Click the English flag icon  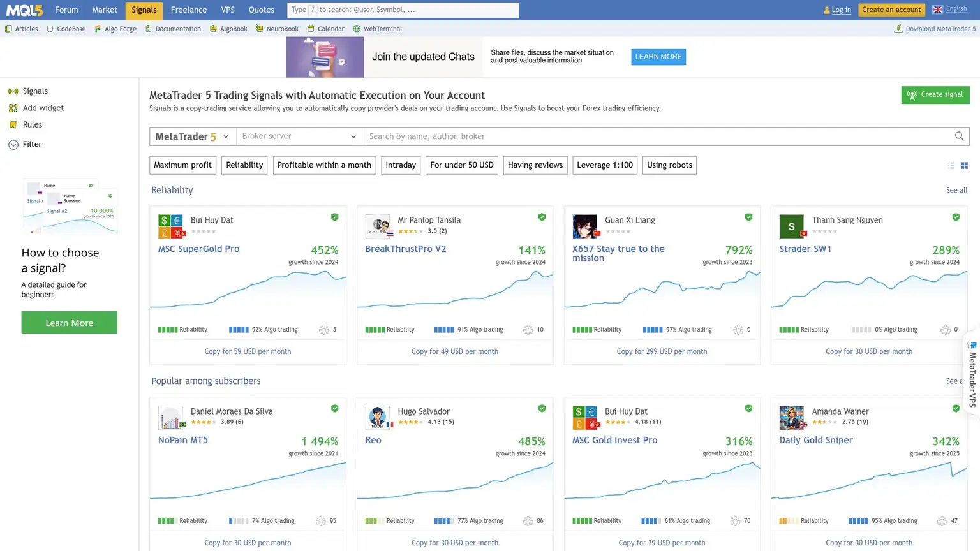(937, 10)
